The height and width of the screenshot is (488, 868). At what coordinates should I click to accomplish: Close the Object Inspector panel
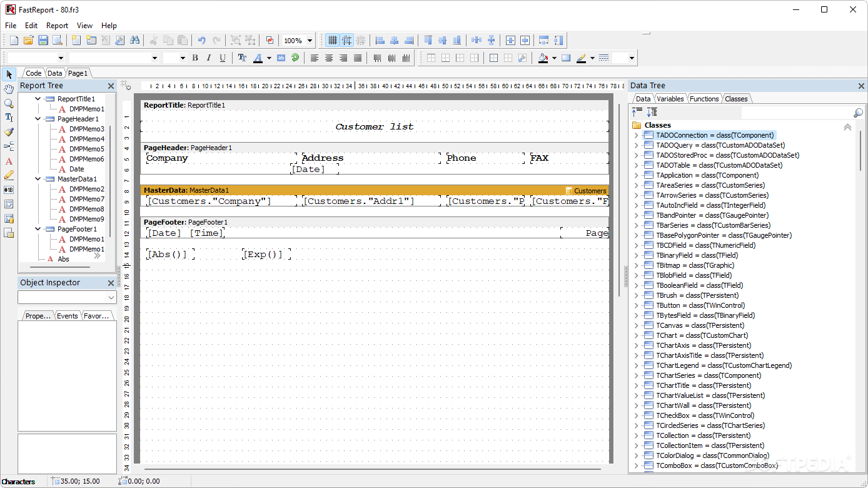tap(111, 283)
